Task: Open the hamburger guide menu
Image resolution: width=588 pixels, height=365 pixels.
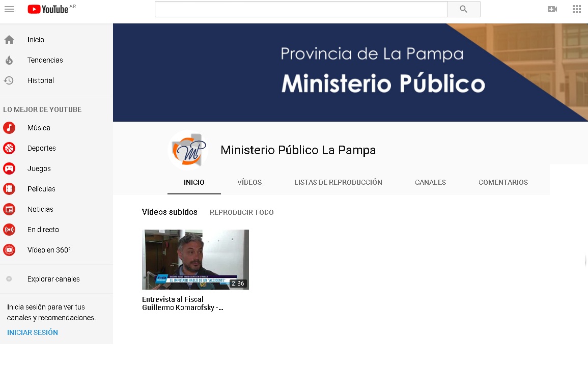Action: [x=9, y=9]
